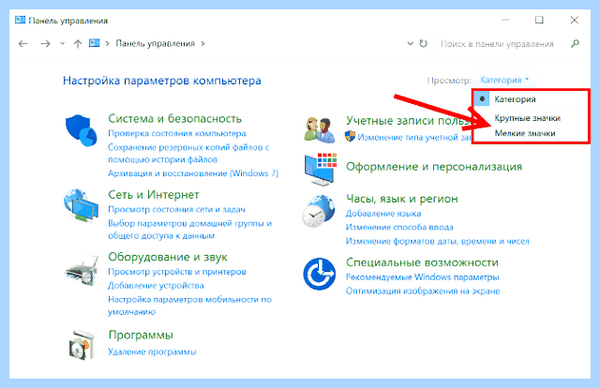This screenshot has height=388, width=600.
Task: Open Выбор параметров домашней группы link
Action: 190,229
